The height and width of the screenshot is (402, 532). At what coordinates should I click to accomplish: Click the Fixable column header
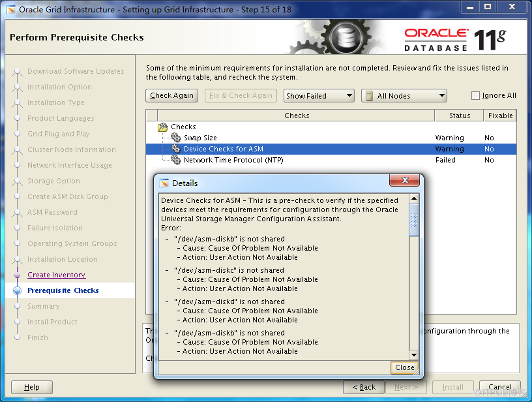(x=500, y=116)
